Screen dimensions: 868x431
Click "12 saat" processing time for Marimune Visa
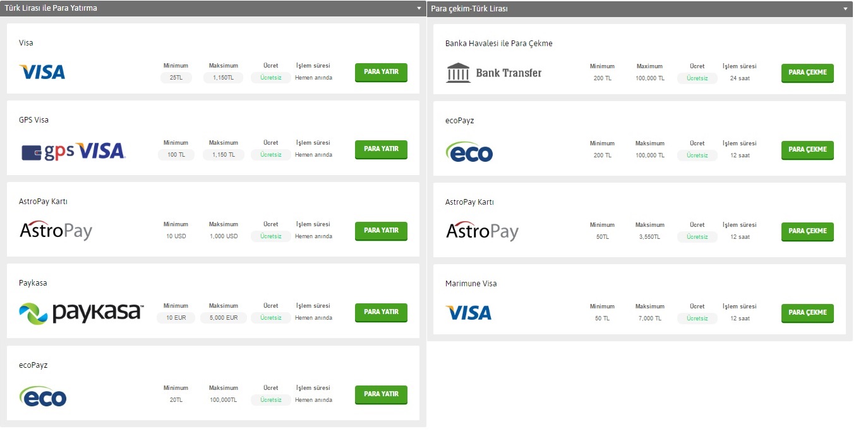[740, 319]
